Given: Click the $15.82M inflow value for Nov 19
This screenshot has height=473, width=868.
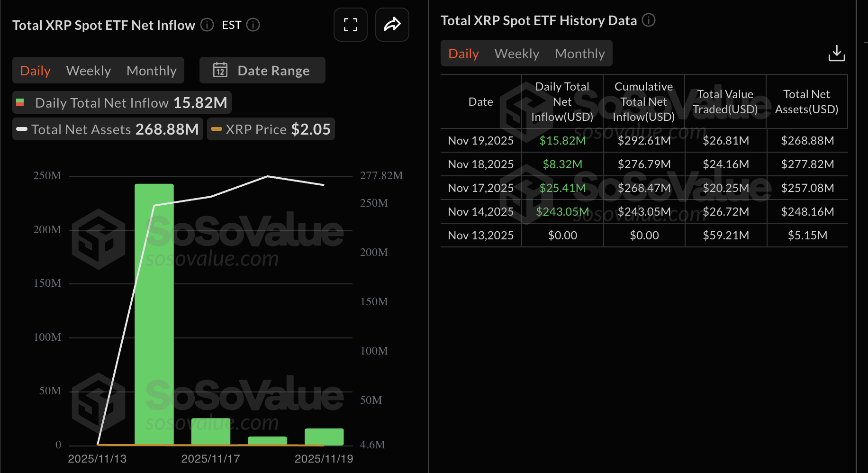Looking at the screenshot, I should (562, 140).
